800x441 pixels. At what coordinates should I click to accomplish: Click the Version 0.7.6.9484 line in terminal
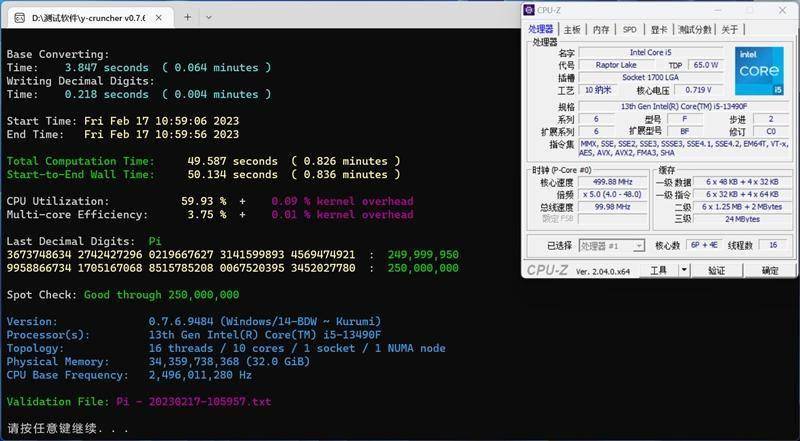194,322
